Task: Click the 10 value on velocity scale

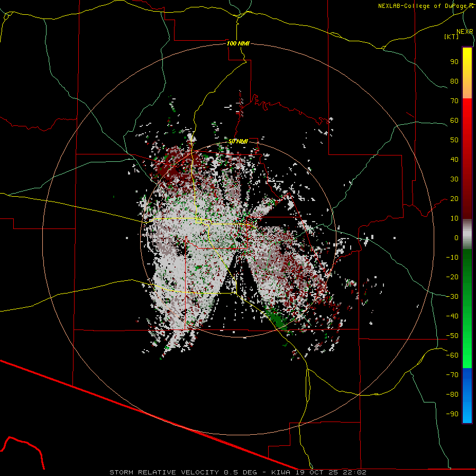Action: point(454,218)
